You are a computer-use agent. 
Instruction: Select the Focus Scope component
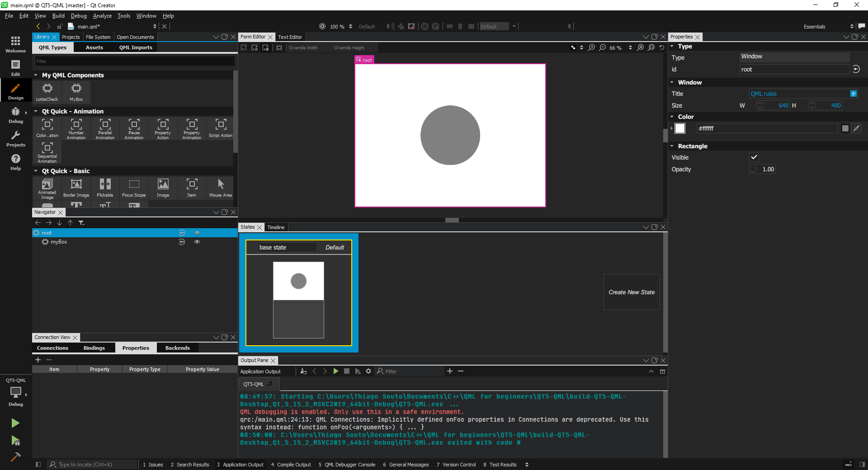click(134, 188)
